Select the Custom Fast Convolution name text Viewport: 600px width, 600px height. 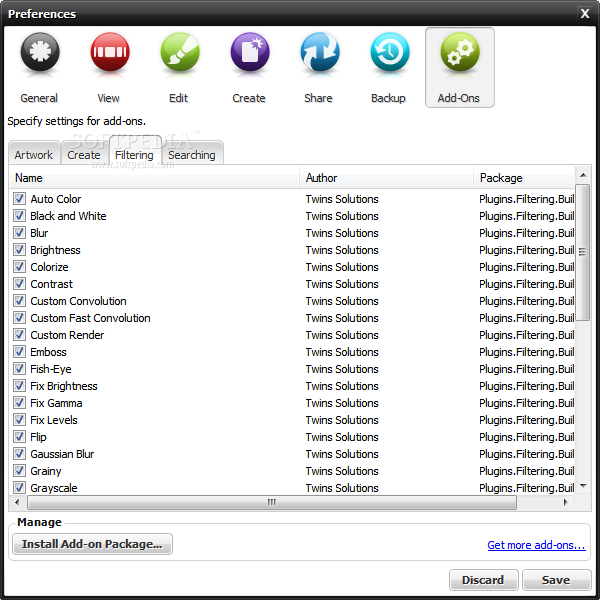(90, 318)
